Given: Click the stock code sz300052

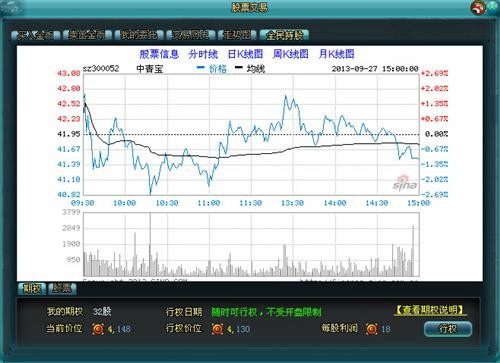Looking at the screenshot, I should coord(101,69).
